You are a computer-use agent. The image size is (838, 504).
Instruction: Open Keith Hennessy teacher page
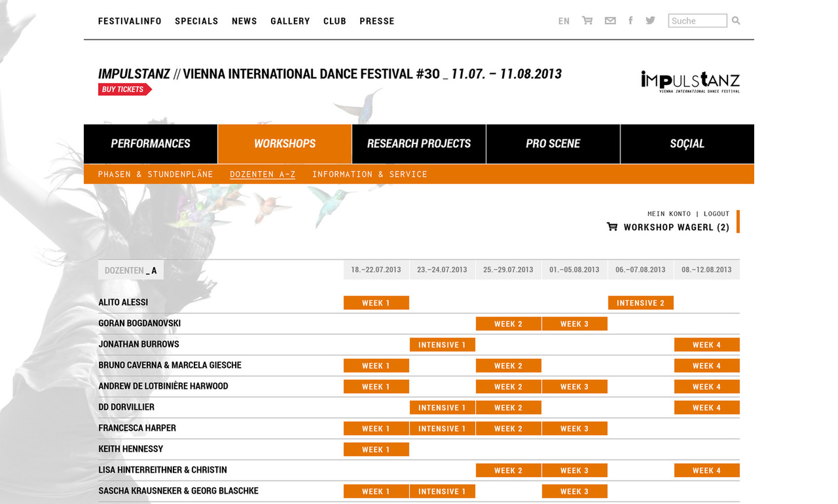(x=131, y=449)
